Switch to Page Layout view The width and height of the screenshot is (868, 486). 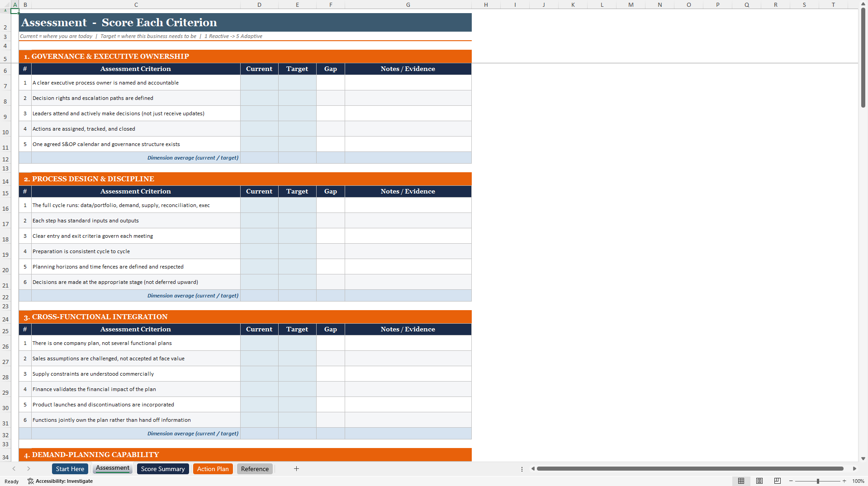pos(759,481)
